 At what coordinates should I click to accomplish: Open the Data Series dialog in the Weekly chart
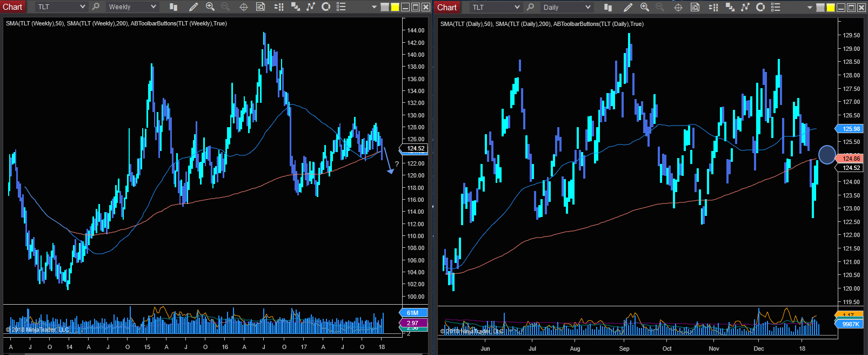point(295,7)
